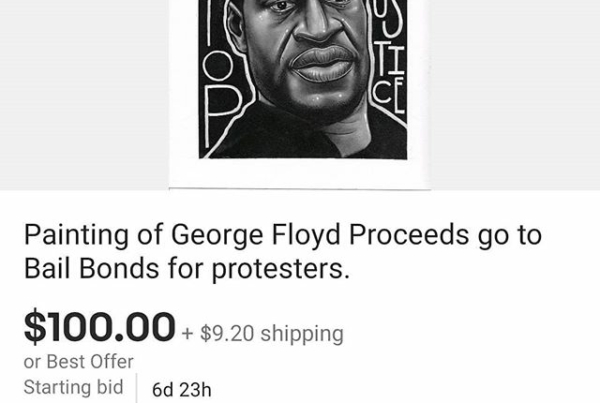Click the dark shirt area of the portrait
Screen dimensions: 600x403
pyautogui.click(x=300, y=135)
